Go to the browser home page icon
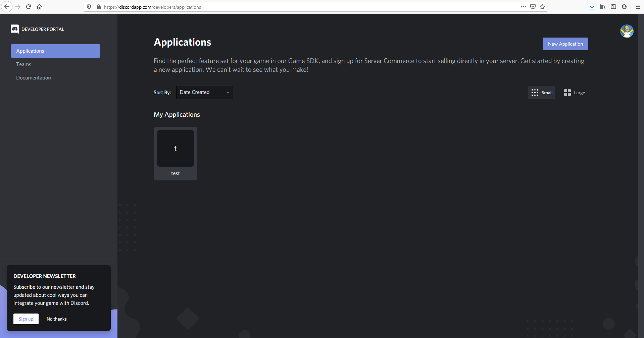 [39, 7]
